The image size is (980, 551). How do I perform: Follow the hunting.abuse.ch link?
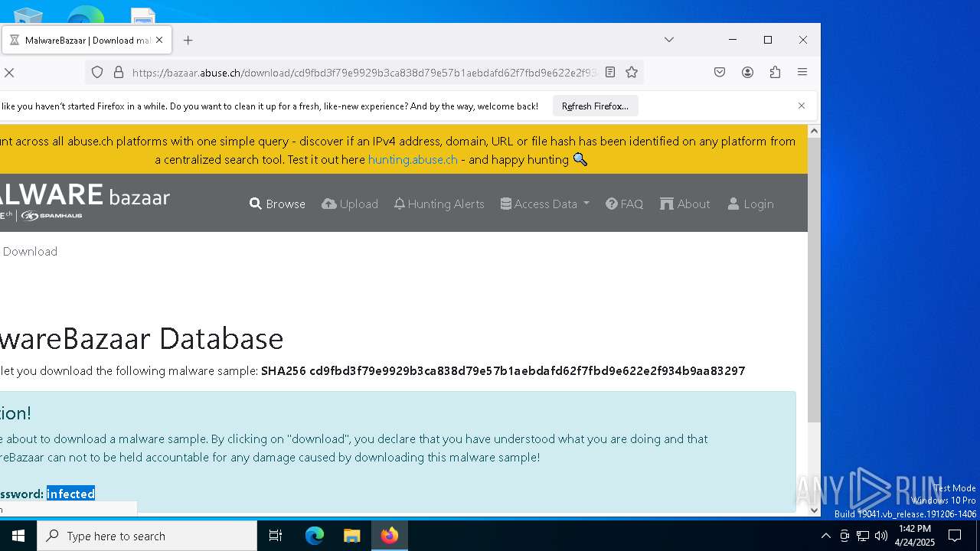[x=413, y=159]
